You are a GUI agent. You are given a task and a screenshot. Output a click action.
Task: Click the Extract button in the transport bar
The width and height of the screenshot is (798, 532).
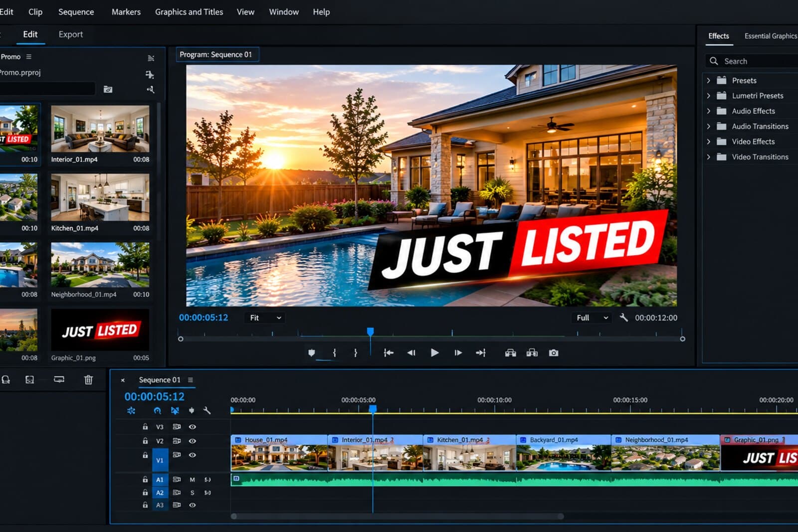click(x=532, y=353)
